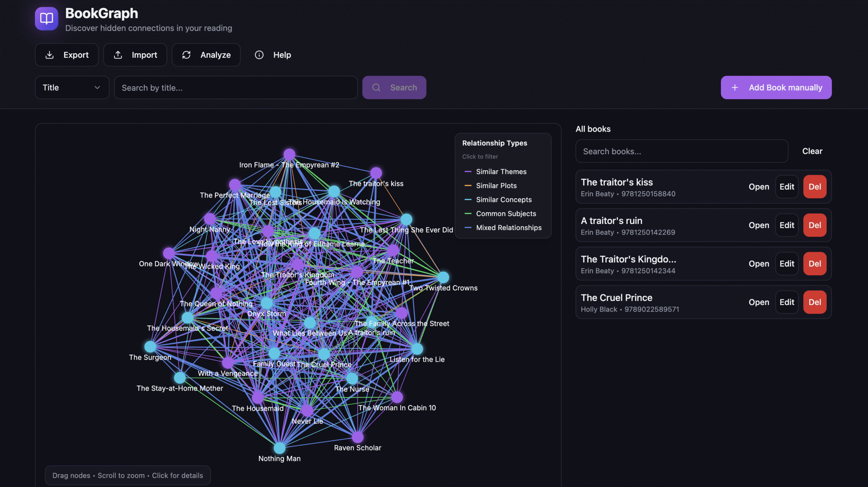This screenshot has height=487, width=868.
Task: Focus the Search by title field
Action: [236, 88]
